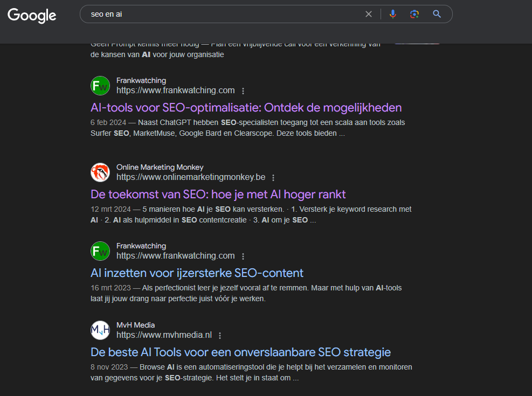The height and width of the screenshot is (396, 532).
Task: Open 'De beste AI Tools' result link
Action: (240, 352)
